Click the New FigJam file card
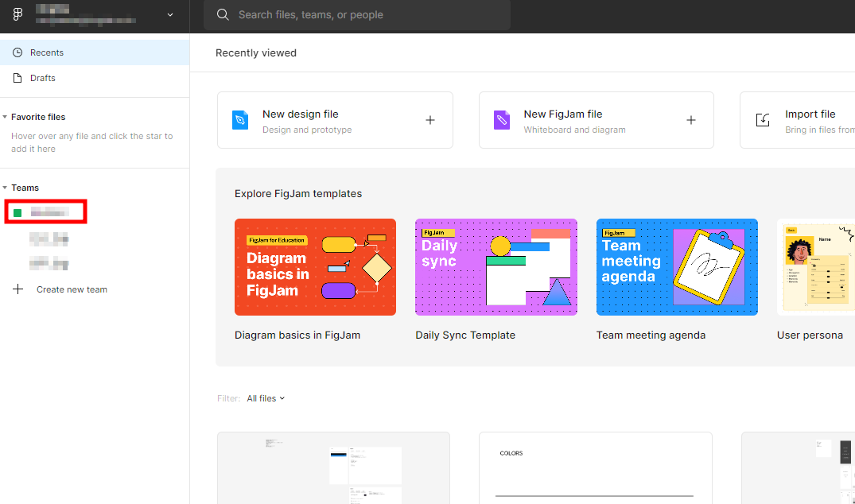This screenshot has width=855, height=504. [x=596, y=120]
